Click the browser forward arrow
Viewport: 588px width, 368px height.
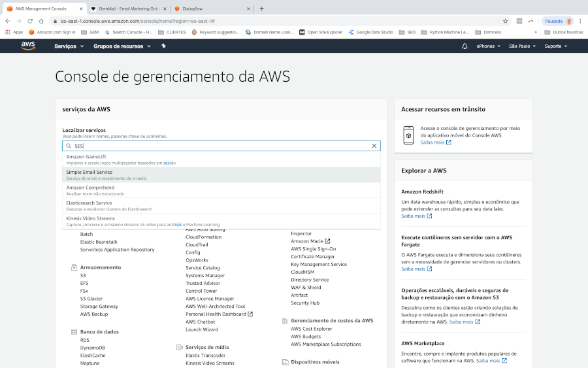pos(19,21)
